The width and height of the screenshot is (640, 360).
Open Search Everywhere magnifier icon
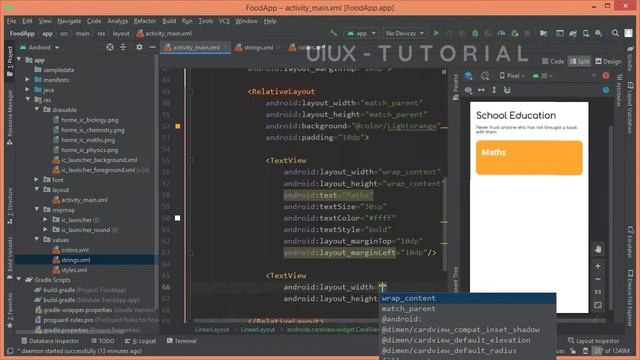tap(615, 33)
